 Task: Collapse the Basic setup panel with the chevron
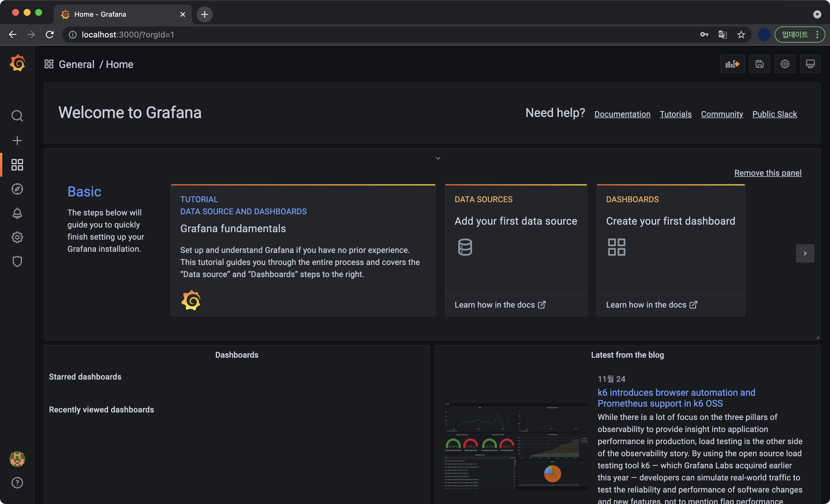438,158
